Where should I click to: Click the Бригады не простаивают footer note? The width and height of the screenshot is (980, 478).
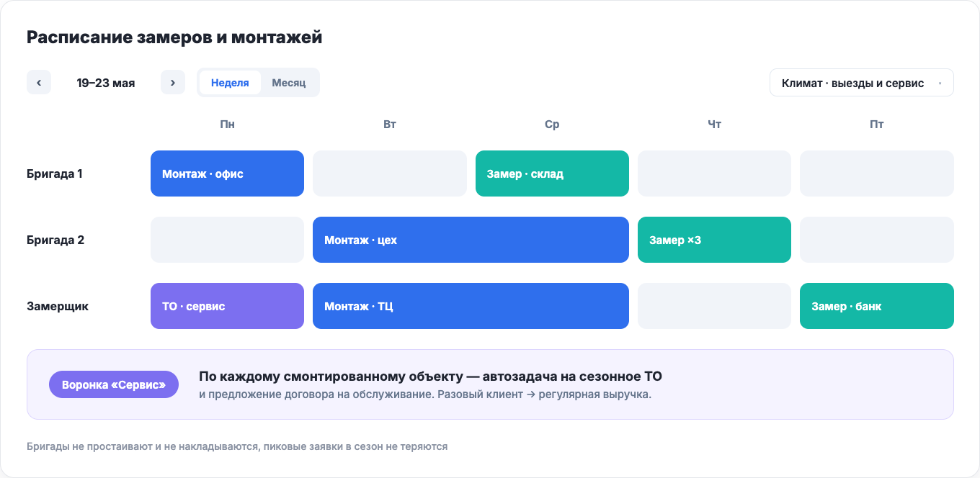click(x=237, y=446)
